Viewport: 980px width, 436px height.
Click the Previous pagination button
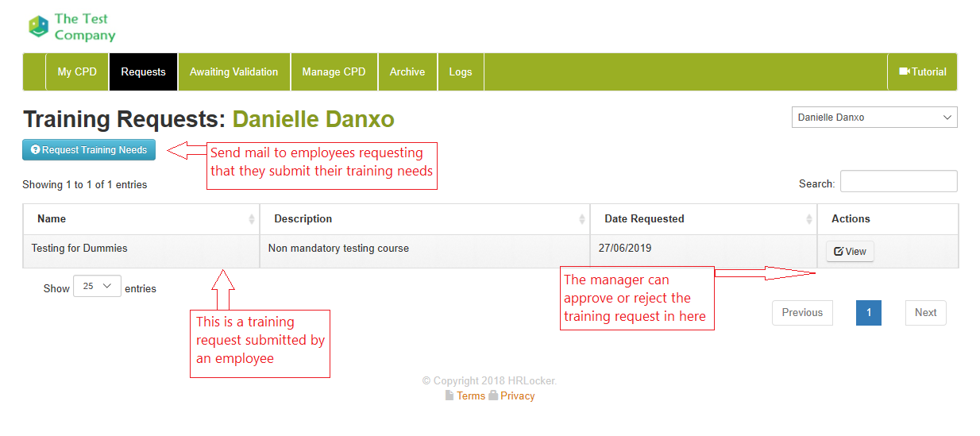click(802, 313)
